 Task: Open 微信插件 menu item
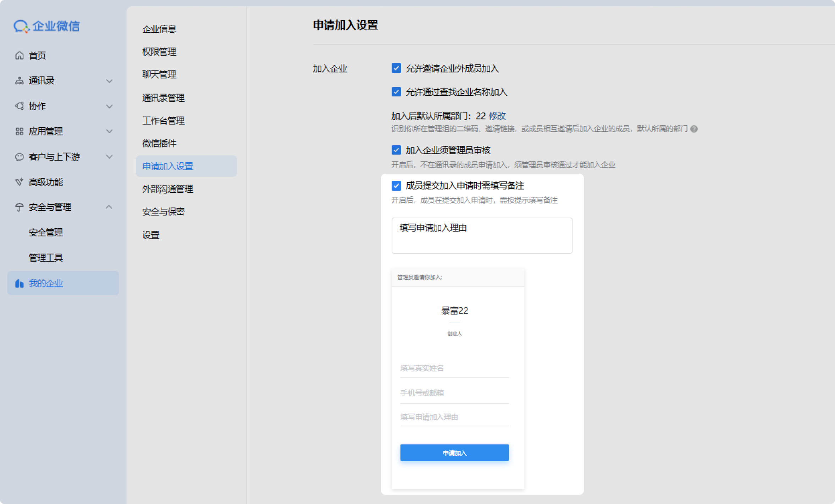(159, 143)
